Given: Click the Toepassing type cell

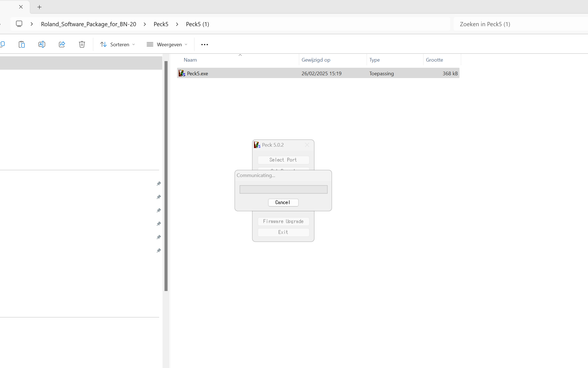Looking at the screenshot, I should pos(381,73).
